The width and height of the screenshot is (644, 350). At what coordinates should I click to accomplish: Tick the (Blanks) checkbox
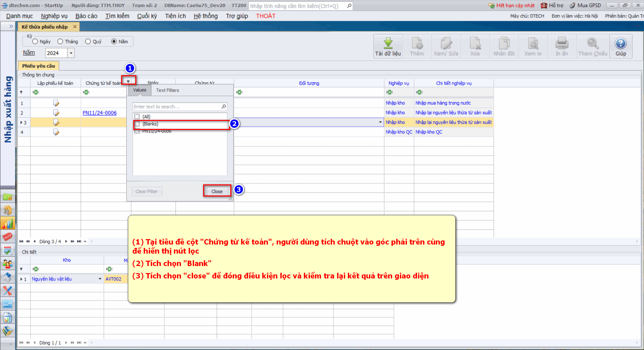point(137,124)
